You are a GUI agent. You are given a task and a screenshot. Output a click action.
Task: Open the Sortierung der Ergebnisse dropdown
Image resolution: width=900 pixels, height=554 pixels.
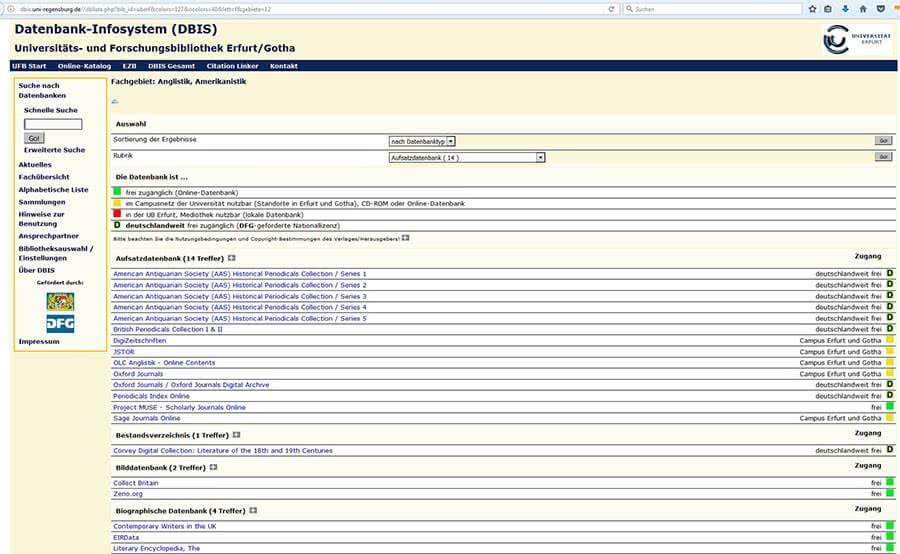pyautogui.click(x=422, y=141)
